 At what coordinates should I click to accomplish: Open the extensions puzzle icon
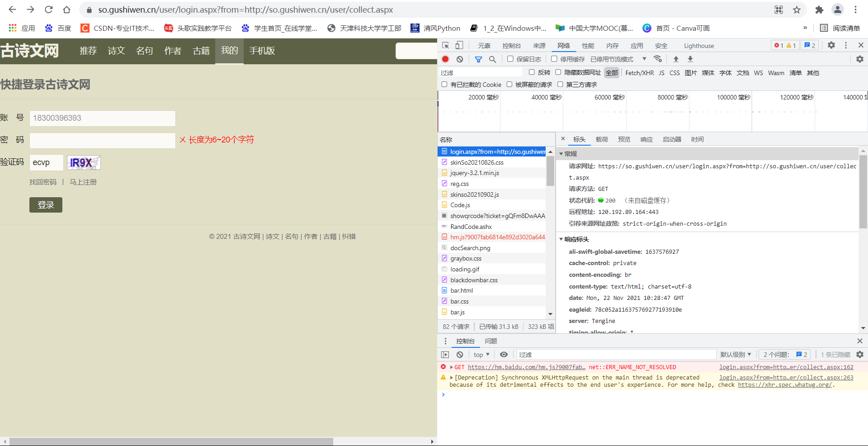point(819,9)
